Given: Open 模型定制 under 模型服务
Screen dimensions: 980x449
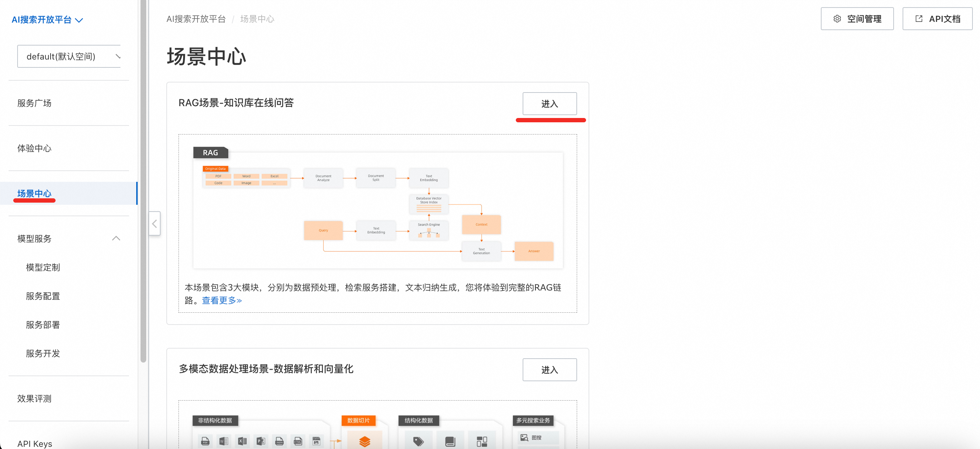Looking at the screenshot, I should [x=43, y=267].
